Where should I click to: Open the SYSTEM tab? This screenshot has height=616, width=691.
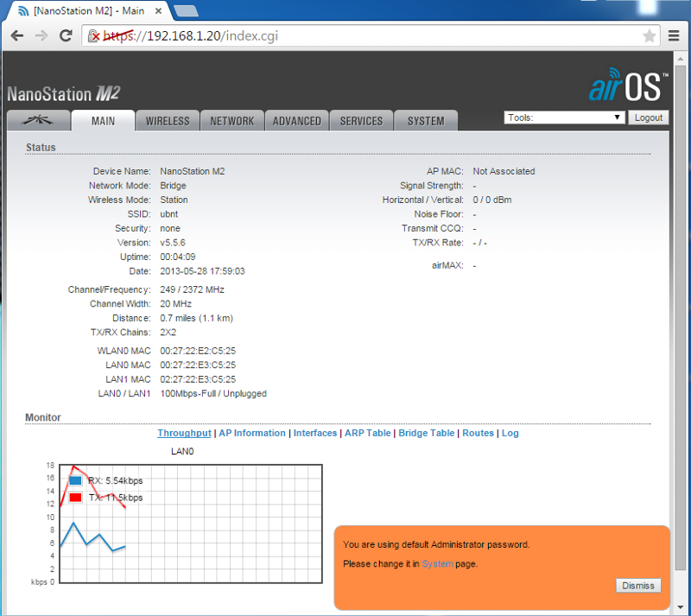point(426,121)
